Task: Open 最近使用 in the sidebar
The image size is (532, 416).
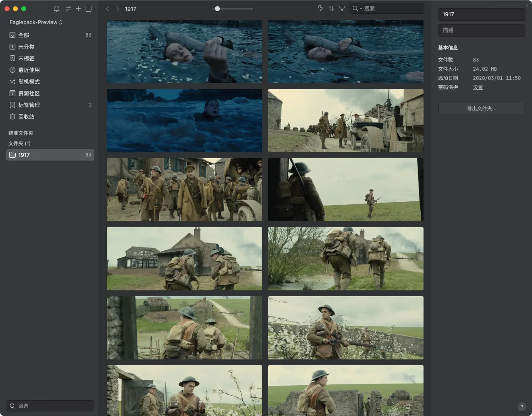Action: [x=50, y=70]
